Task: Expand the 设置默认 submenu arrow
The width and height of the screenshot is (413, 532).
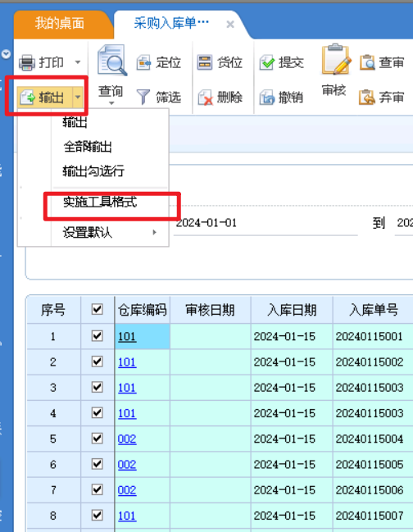Action: tap(155, 233)
